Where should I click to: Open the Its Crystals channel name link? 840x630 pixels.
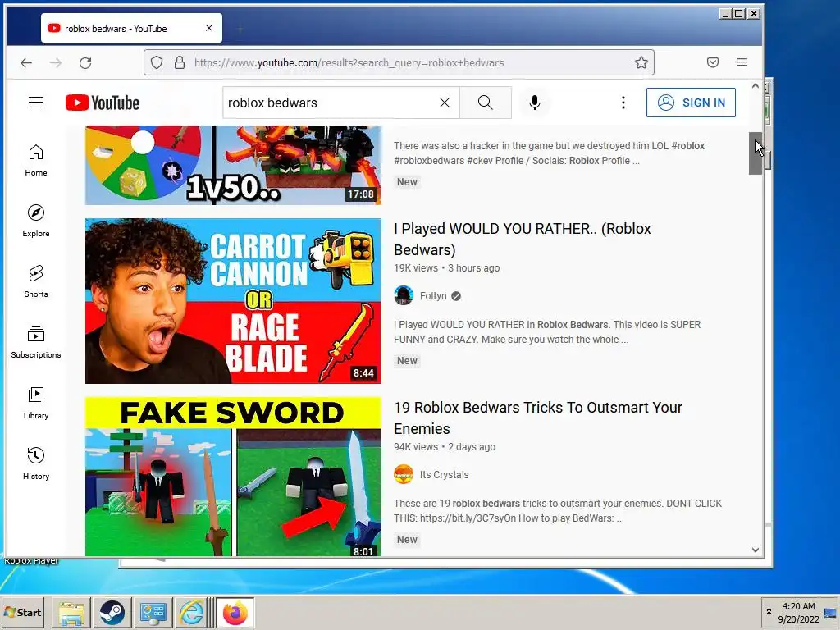(444, 475)
